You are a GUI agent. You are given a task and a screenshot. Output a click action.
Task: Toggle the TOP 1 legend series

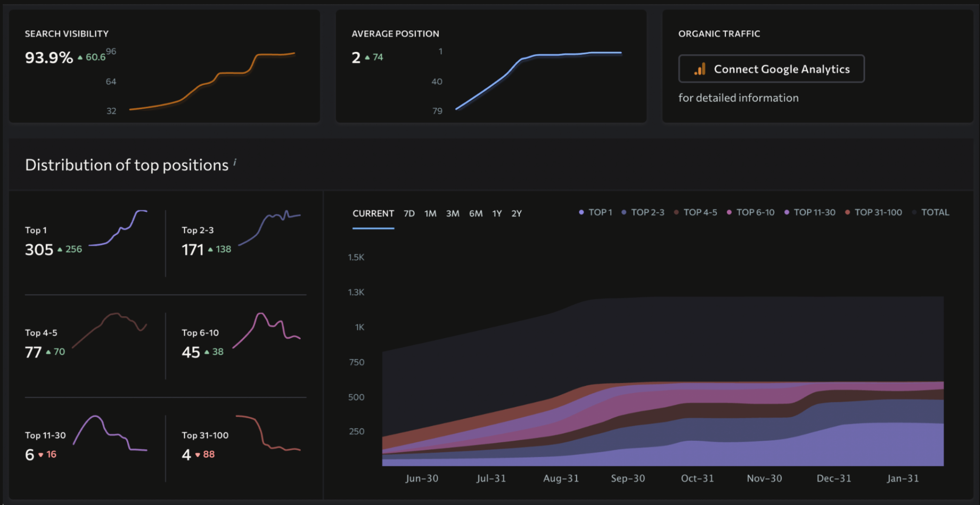click(596, 212)
